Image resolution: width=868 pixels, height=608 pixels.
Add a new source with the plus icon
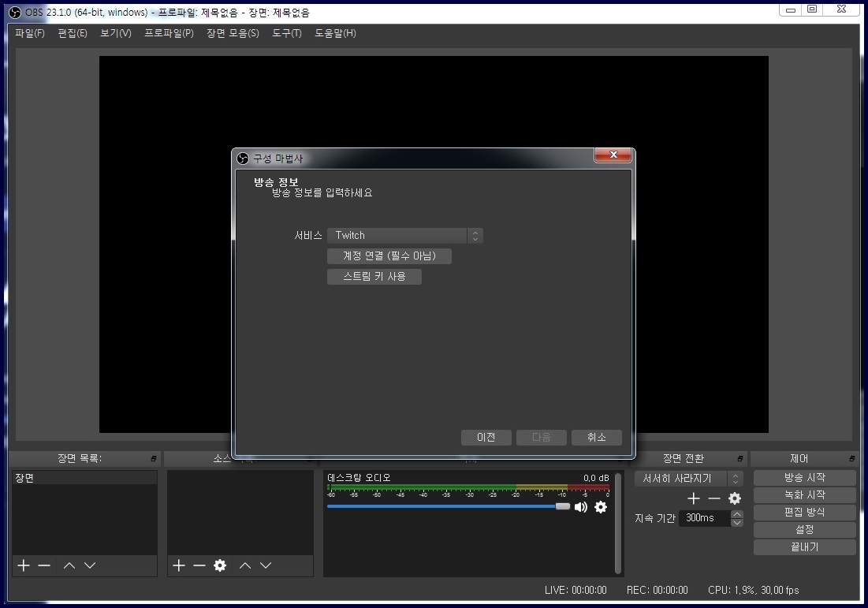click(179, 565)
